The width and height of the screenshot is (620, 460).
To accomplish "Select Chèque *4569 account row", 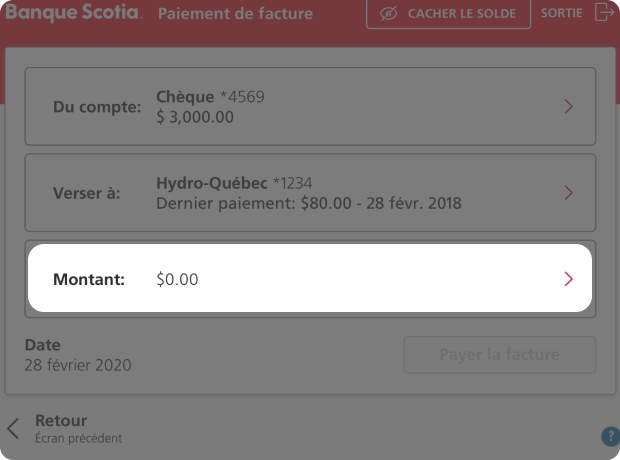I will tap(310, 106).
